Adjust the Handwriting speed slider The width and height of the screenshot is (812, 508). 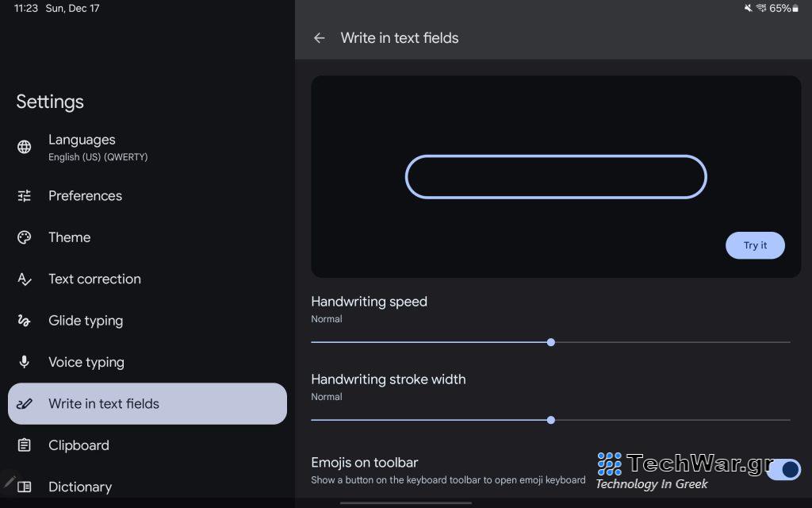coord(551,342)
